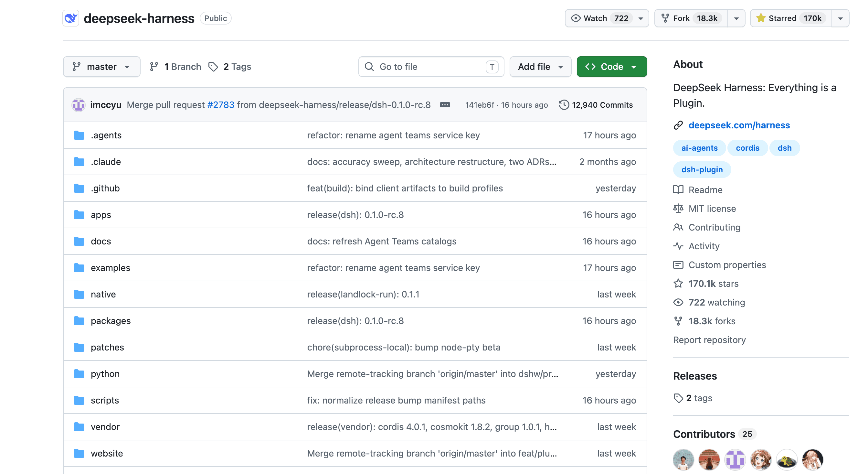Expand the Fork options caret

[x=736, y=18]
